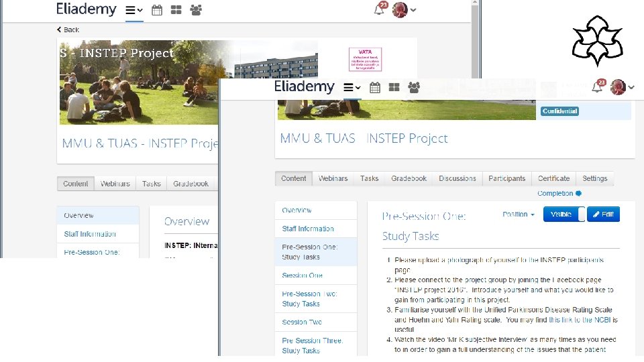The height and width of the screenshot is (362, 644).
Task: Select Gradebook tab in front window
Action: (409, 178)
